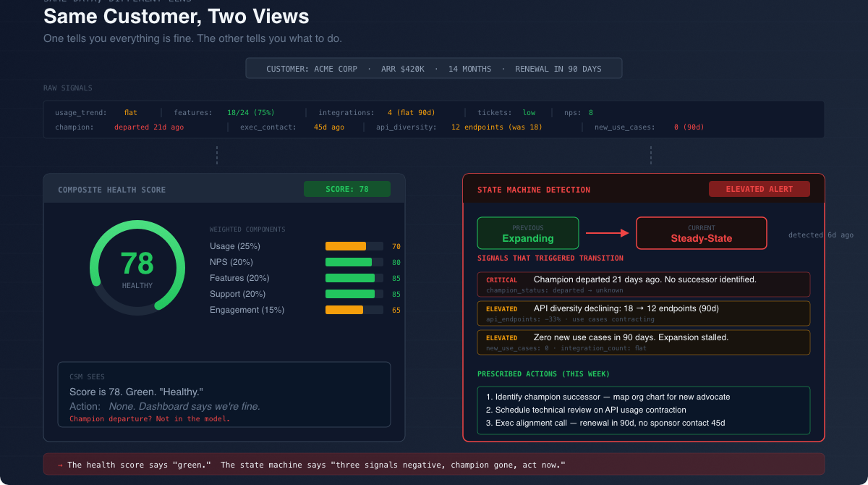This screenshot has width=868, height=485.
Task: Click the ELEVATED tag on API diversity
Action: (502, 308)
